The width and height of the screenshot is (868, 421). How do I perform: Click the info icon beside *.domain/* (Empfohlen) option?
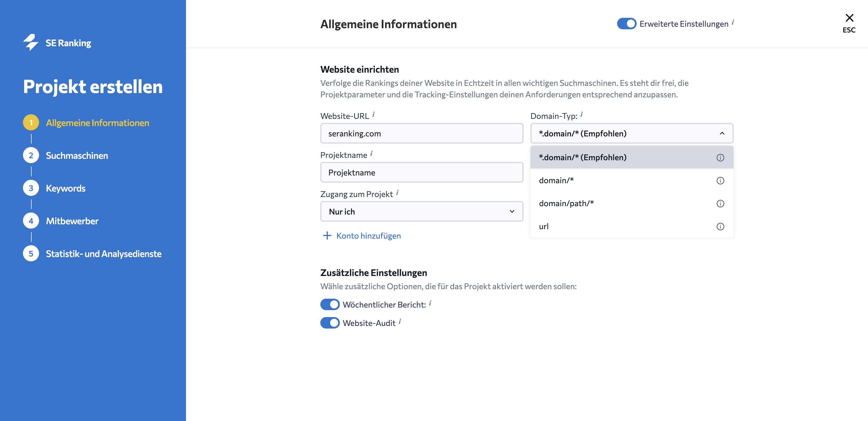pyautogui.click(x=720, y=157)
